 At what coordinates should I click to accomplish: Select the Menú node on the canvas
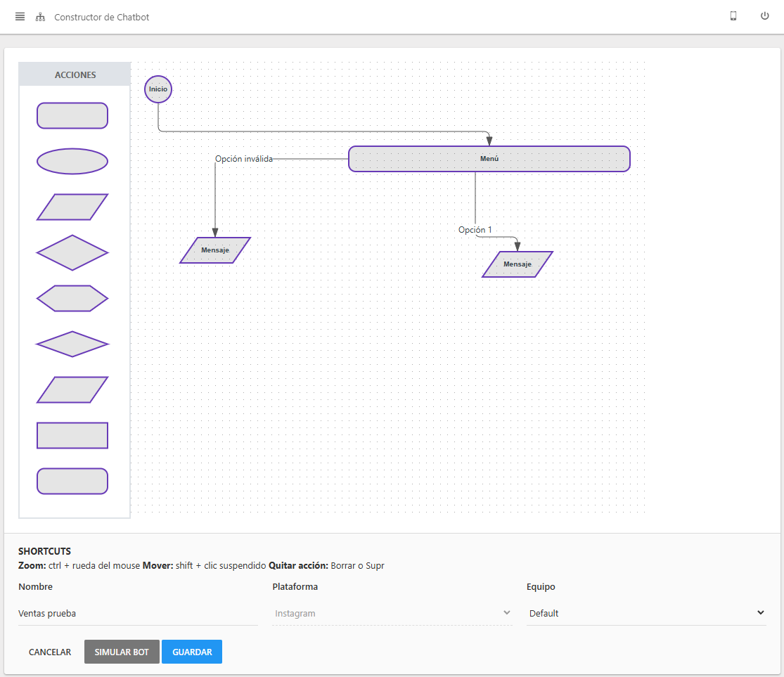(x=489, y=159)
